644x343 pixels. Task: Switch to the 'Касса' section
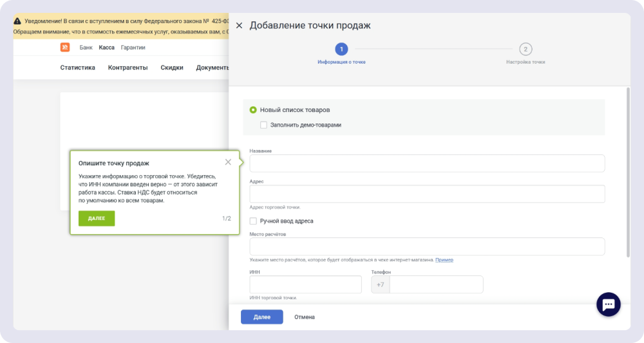tap(106, 48)
